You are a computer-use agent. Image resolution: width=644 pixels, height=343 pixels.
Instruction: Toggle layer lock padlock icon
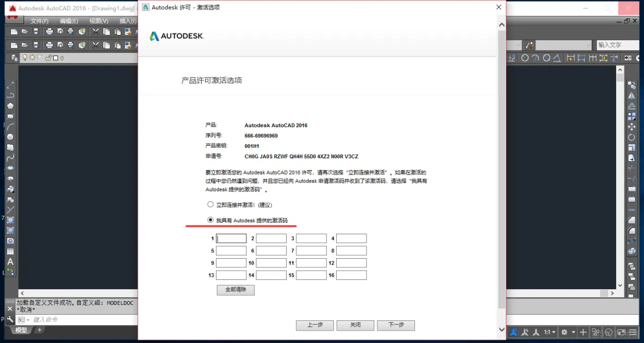[48, 58]
